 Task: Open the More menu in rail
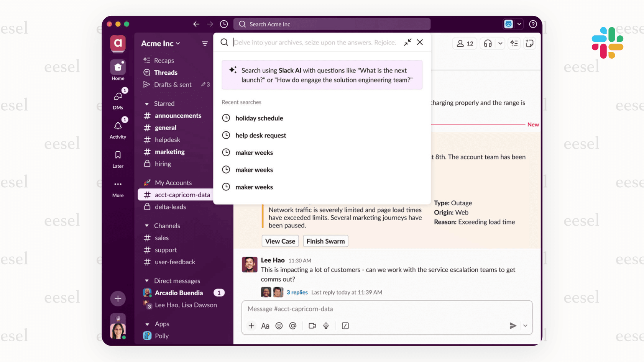118,188
